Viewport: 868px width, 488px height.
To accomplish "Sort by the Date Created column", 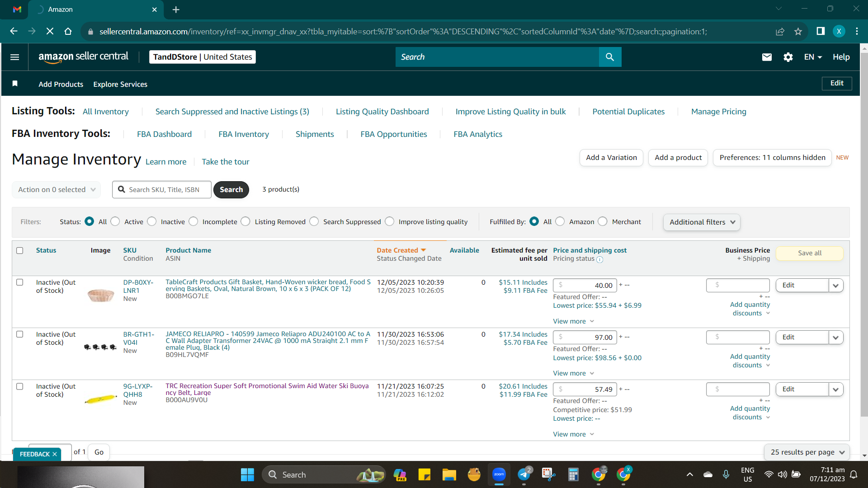I will click(401, 250).
